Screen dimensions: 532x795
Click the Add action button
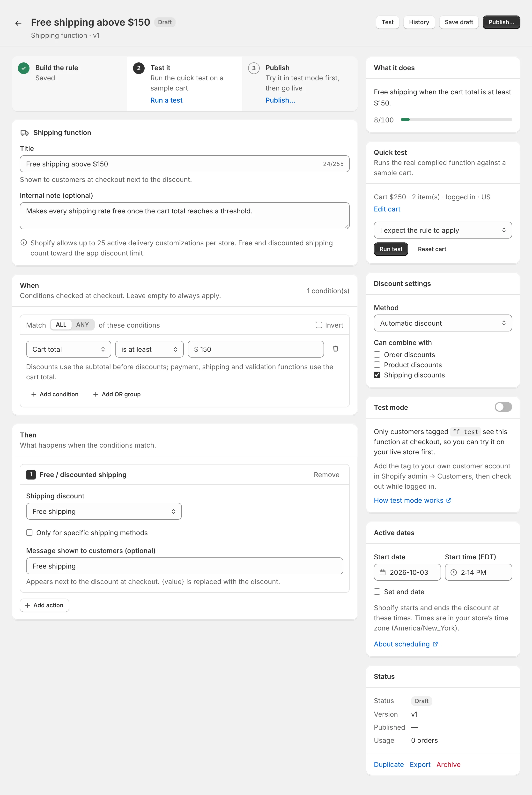(44, 605)
